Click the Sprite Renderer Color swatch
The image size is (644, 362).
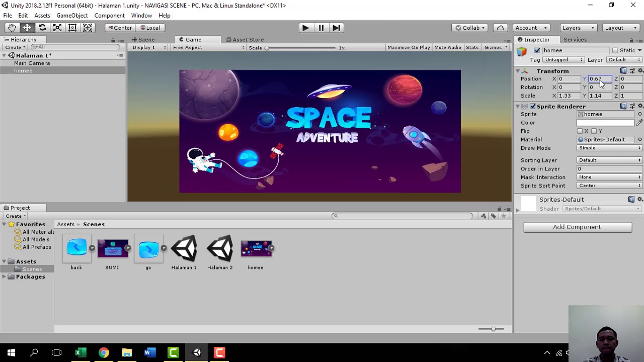click(606, 123)
